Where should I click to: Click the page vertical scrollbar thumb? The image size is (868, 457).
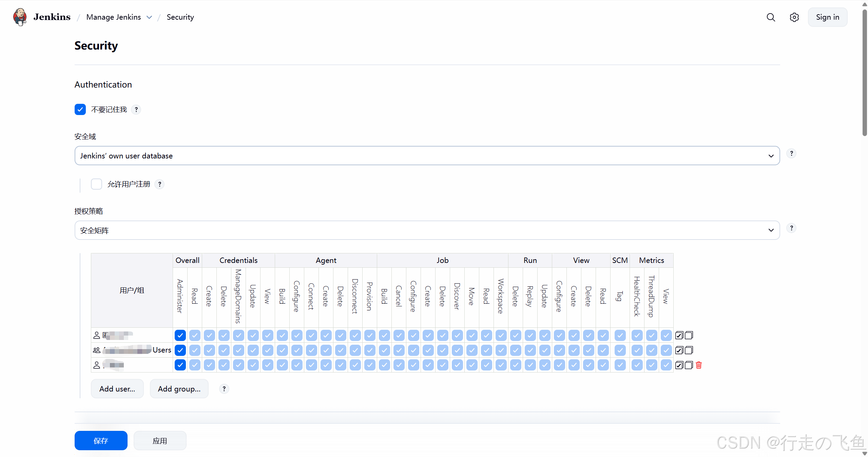pyautogui.click(x=865, y=73)
